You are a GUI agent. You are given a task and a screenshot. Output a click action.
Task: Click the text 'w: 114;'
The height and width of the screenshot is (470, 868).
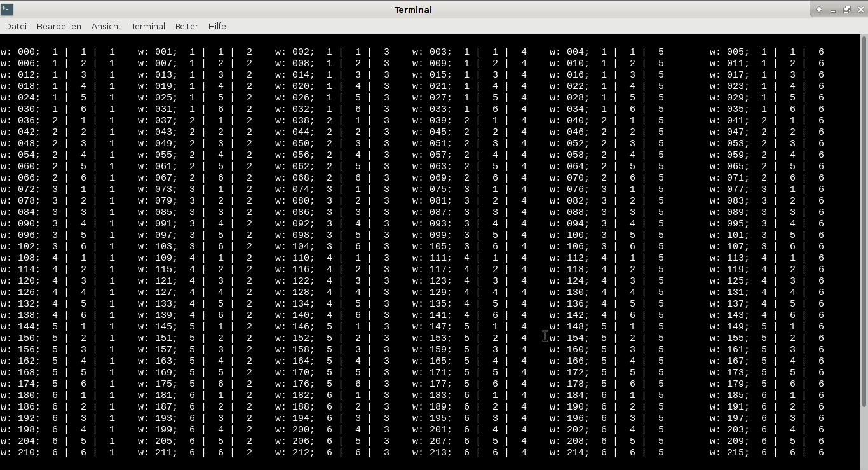pos(20,269)
